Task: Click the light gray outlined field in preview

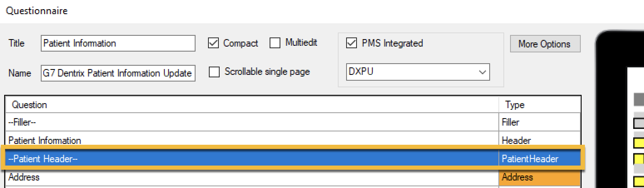Action: click(x=639, y=123)
